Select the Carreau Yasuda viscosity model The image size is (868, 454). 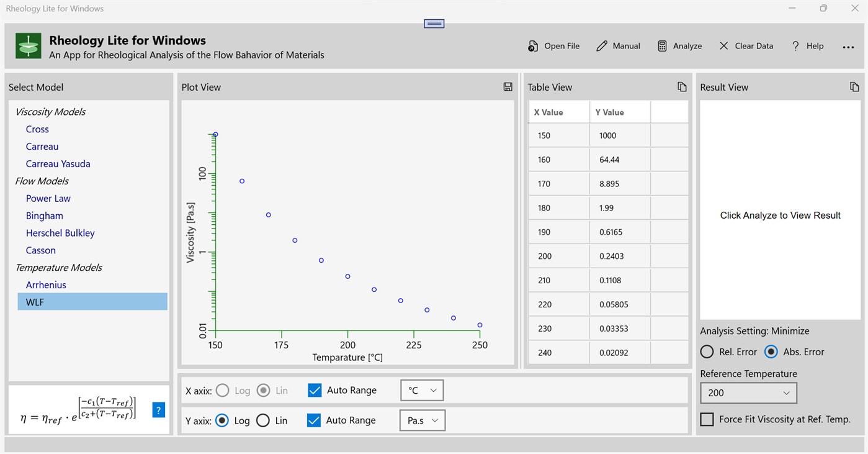pos(58,163)
